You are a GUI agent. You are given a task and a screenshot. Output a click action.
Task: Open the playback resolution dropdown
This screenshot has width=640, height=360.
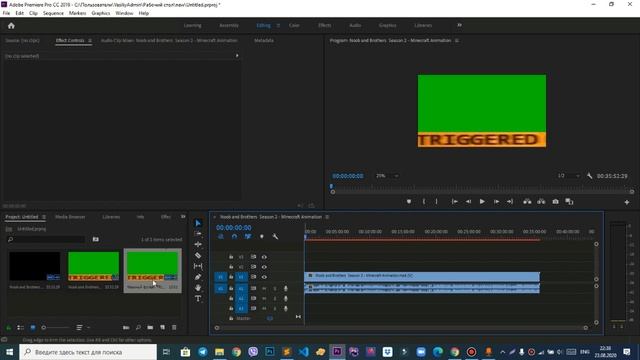(x=568, y=176)
